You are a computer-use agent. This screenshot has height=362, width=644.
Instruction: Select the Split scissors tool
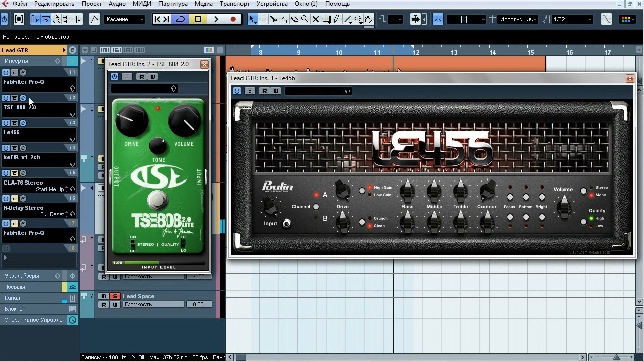point(274,19)
